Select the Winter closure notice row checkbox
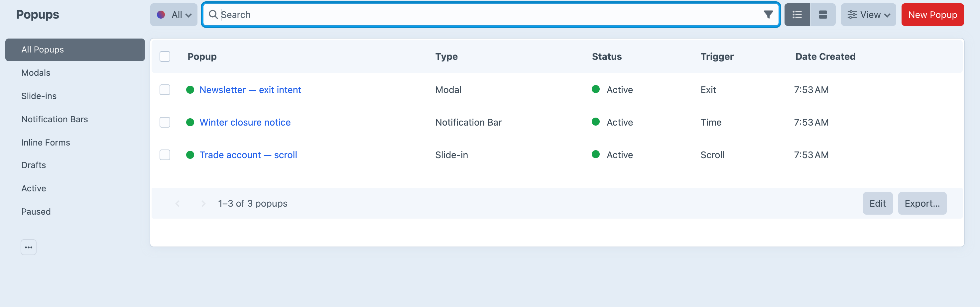This screenshot has height=307, width=980. (x=165, y=123)
